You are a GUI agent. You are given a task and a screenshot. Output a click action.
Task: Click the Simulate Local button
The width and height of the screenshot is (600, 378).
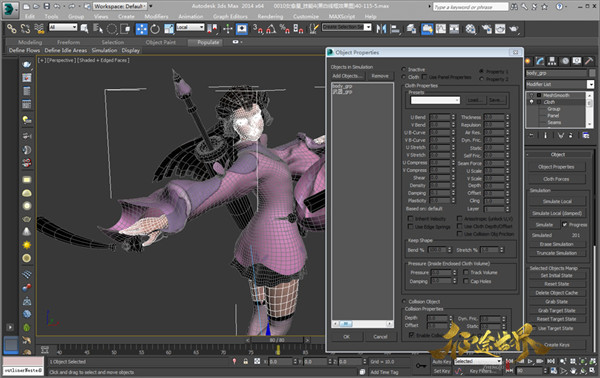coord(557,201)
